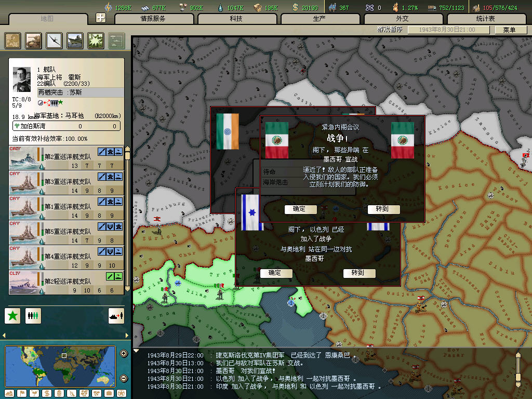532x399 pixels.
Task: Click the ship-to-soldier unload button
Action: [x=116, y=316]
